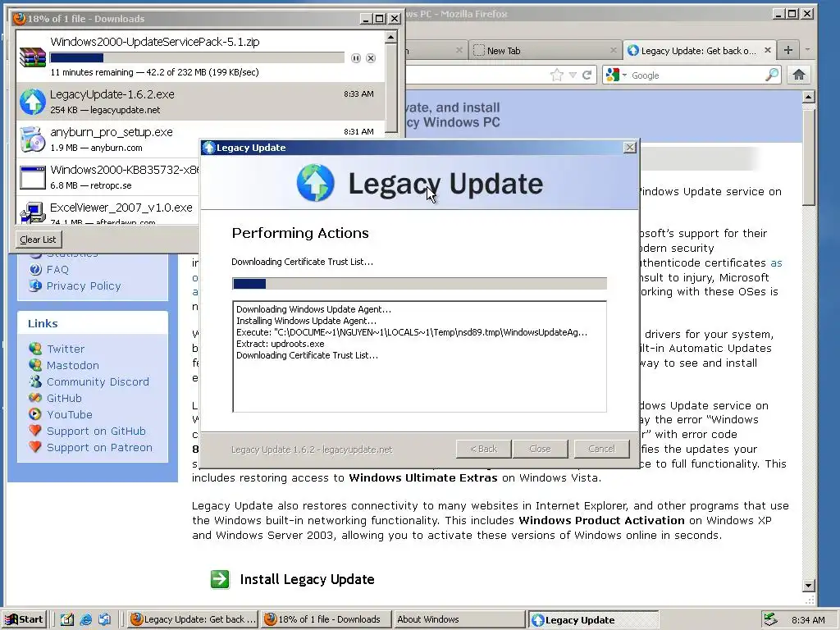Click the "Extract: updroots.exe" log line

(281, 344)
